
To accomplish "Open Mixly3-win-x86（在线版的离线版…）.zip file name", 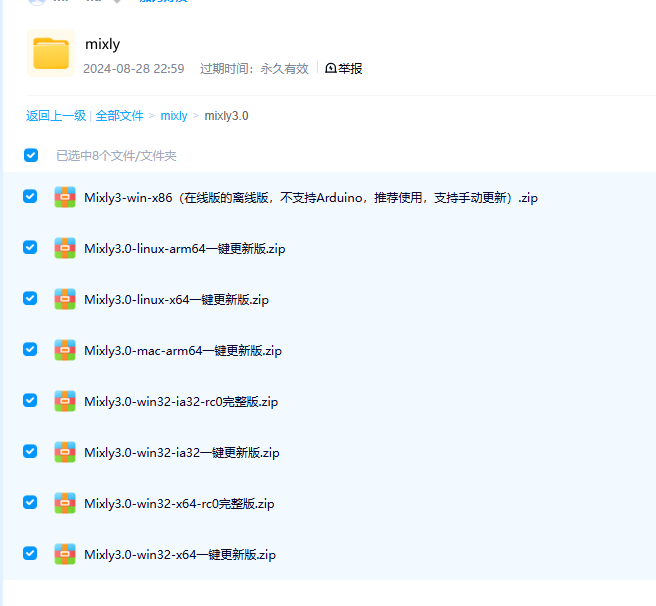I will (x=311, y=198).
